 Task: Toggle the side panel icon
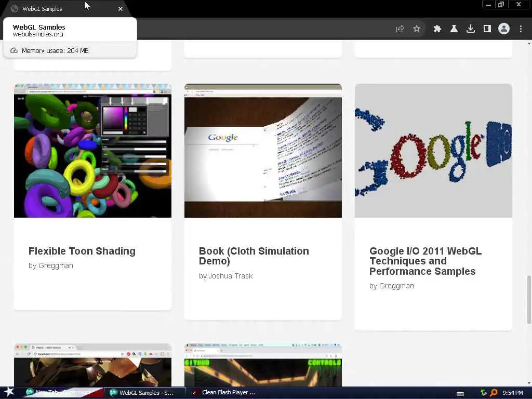487,29
